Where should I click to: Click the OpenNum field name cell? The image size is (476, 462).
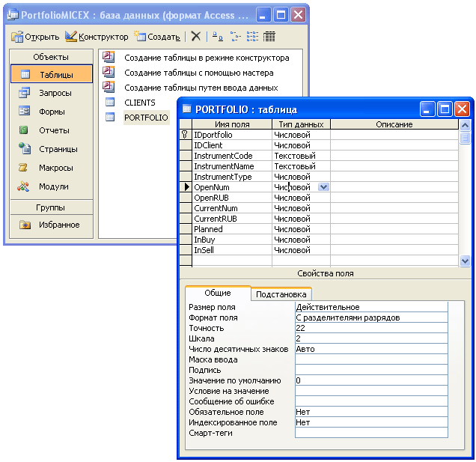click(x=232, y=187)
